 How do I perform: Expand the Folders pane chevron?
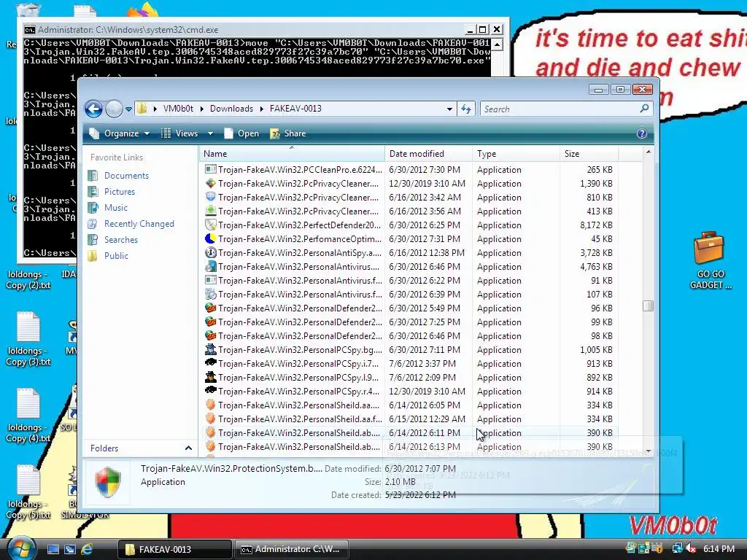coord(188,448)
